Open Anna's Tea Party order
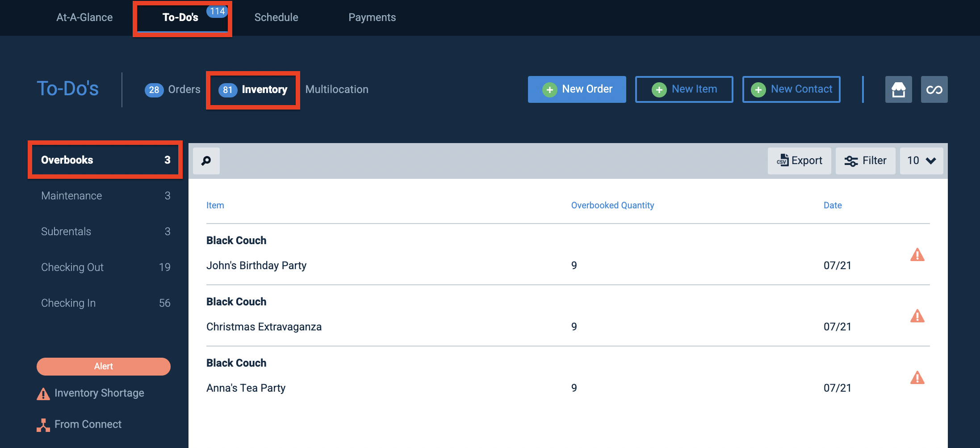 click(246, 388)
